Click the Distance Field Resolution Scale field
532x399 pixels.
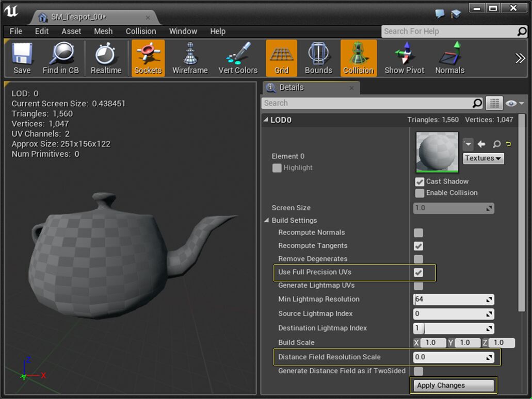coord(453,357)
